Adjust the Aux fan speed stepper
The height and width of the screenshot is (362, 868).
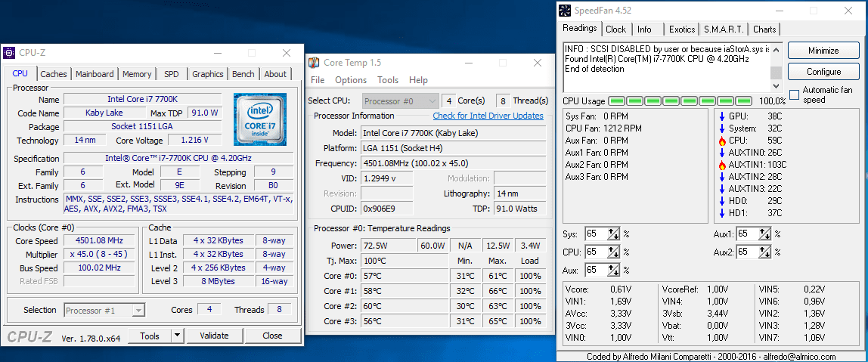(x=613, y=270)
